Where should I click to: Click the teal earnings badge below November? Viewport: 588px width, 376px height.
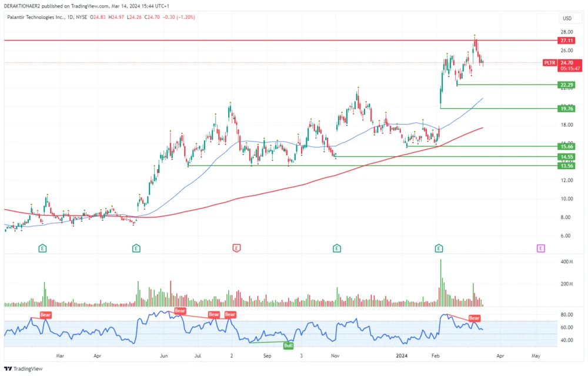coord(336,248)
